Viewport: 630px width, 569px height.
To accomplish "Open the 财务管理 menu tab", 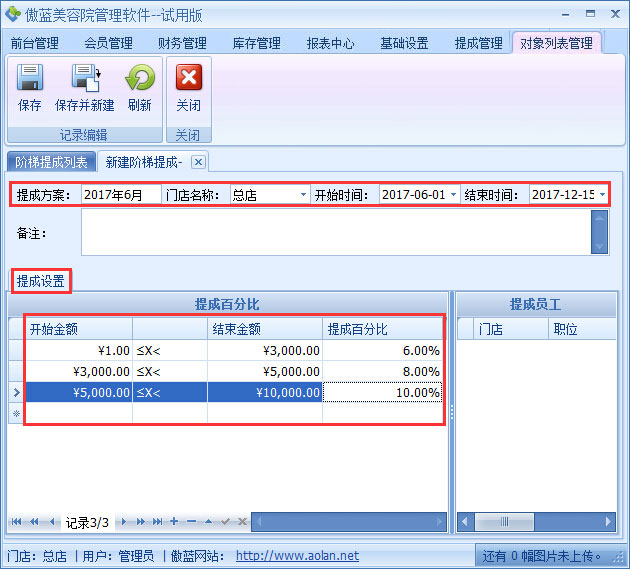I will tap(182, 43).
